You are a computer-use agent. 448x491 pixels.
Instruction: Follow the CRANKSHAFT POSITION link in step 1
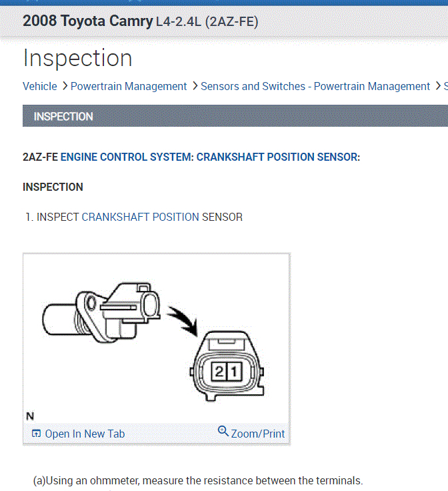point(140,217)
